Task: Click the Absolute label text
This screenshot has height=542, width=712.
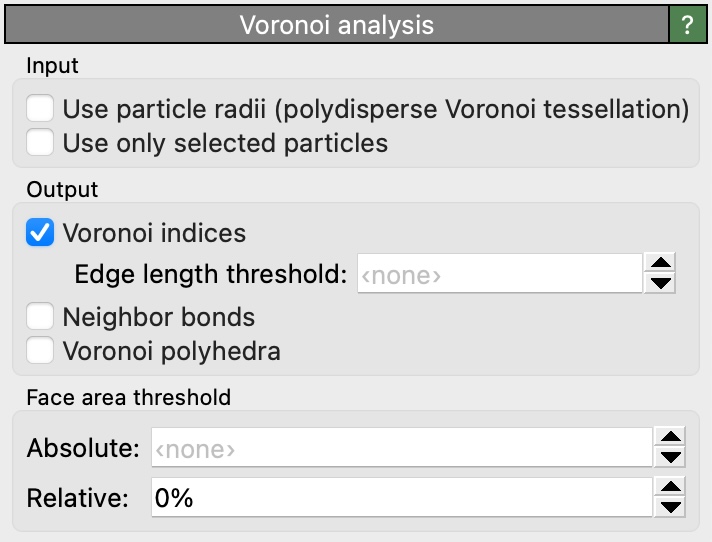Action: click(x=83, y=448)
